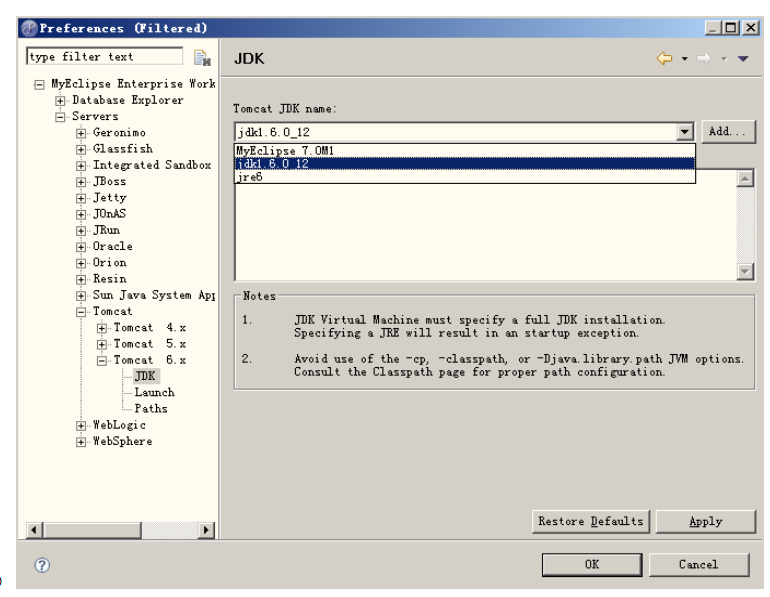Expand the Resin server node
The width and height of the screenshot is (770, 597).
coord(81,279)
